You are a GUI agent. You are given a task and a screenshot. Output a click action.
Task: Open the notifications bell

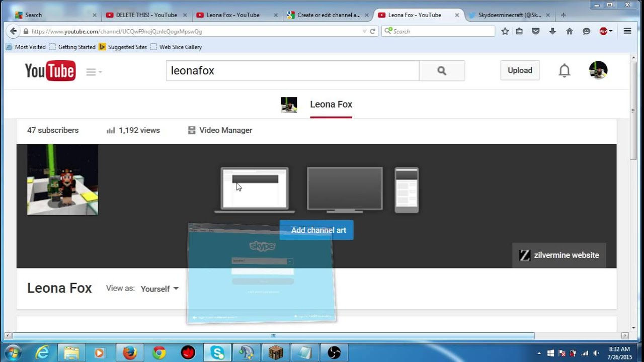[x=565, y=71]
